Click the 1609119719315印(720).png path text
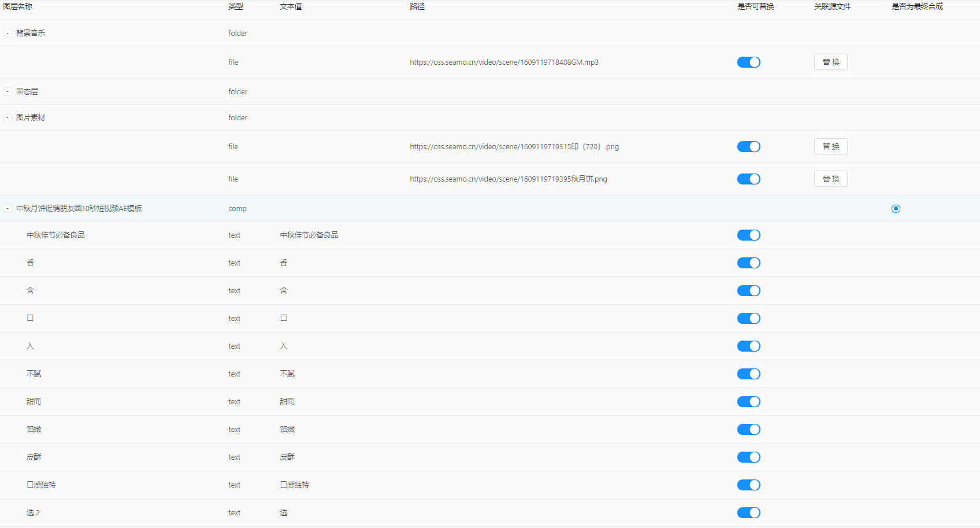 pos(514,147)
